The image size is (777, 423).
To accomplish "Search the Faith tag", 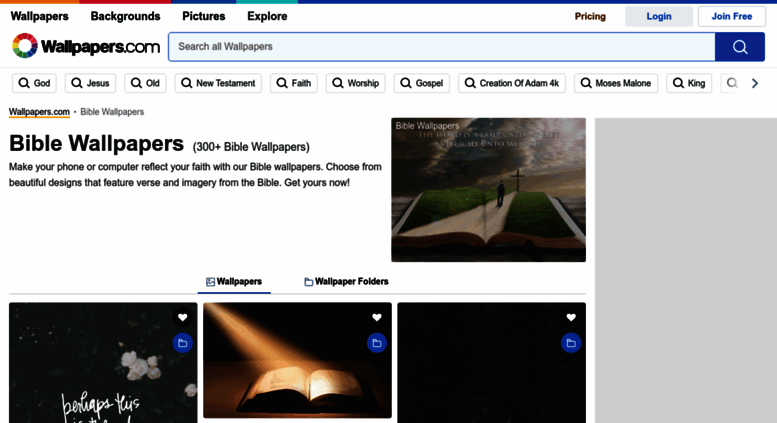I will tap(294, 83).
